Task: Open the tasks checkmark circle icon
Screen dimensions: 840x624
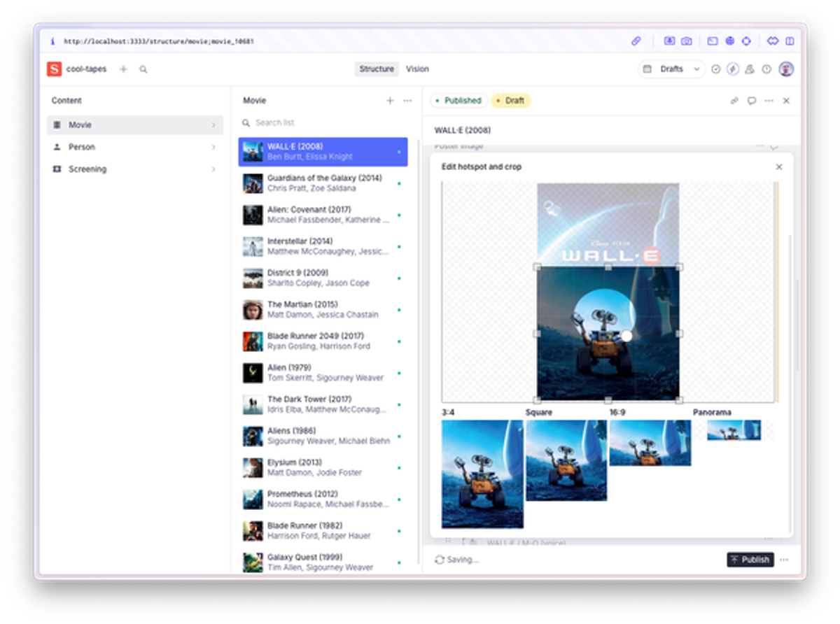Action: (x=715, y=69)
